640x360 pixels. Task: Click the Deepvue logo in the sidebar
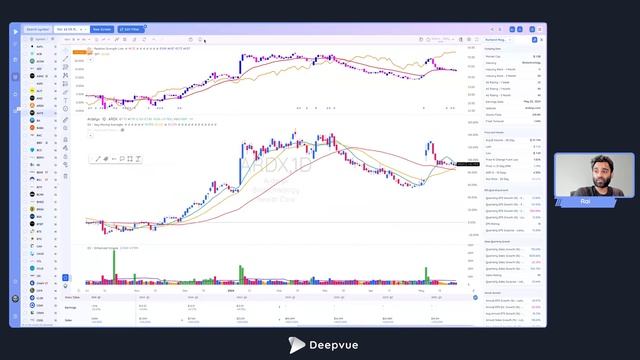point(16,31)
